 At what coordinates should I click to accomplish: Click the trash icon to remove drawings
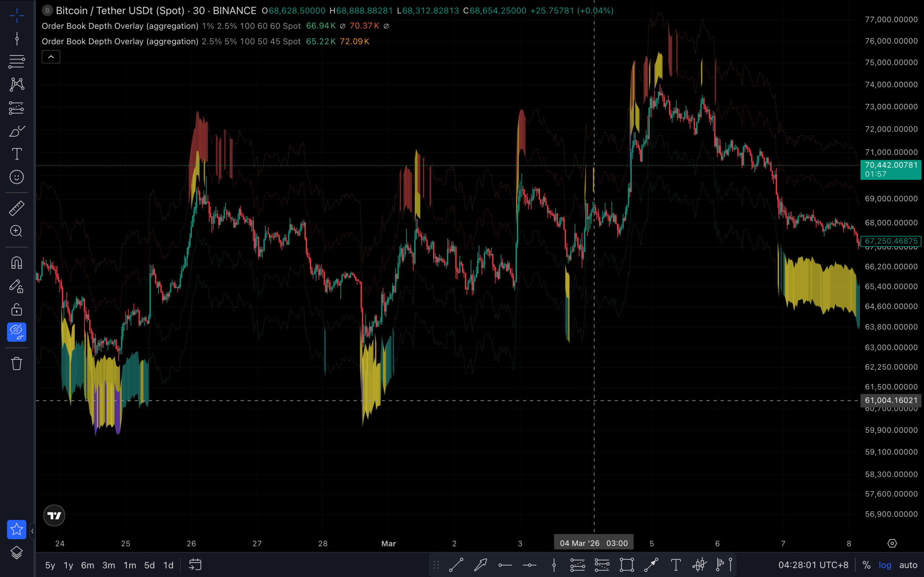16,363
